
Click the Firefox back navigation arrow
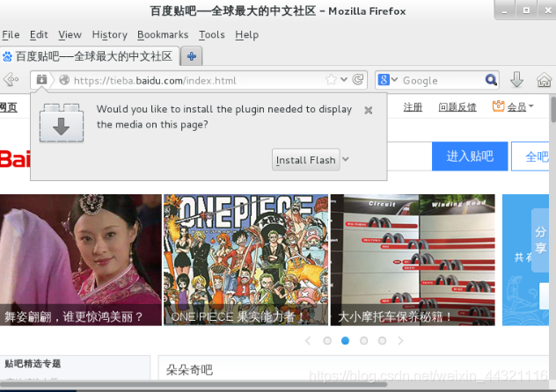pos(11,80)
